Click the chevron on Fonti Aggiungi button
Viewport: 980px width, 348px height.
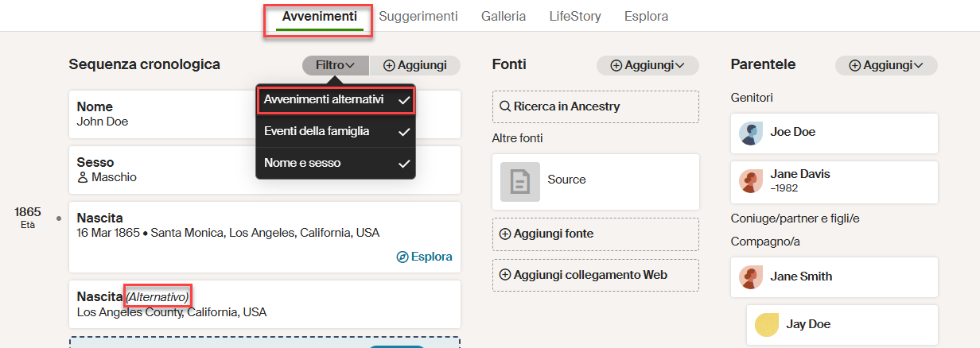680,66
